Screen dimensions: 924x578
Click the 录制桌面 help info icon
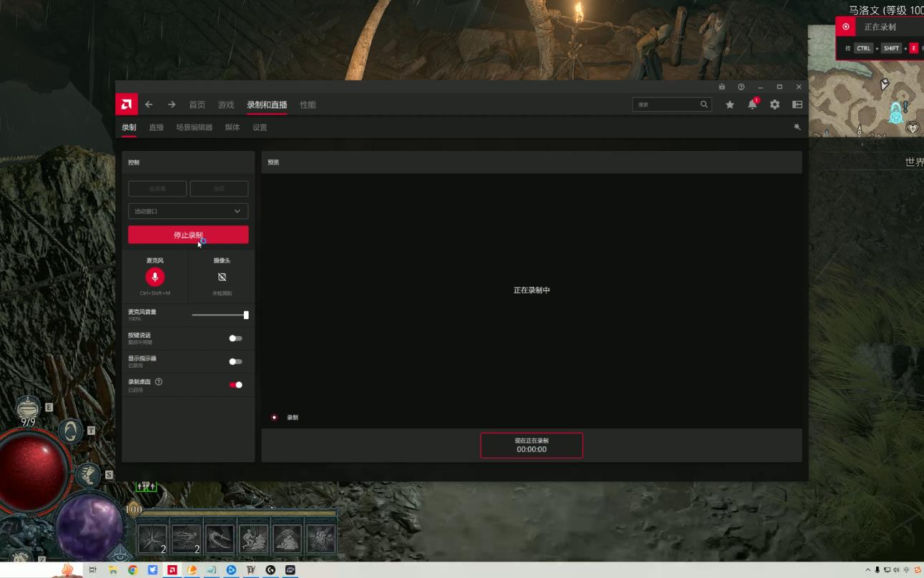tap(159, 382)
